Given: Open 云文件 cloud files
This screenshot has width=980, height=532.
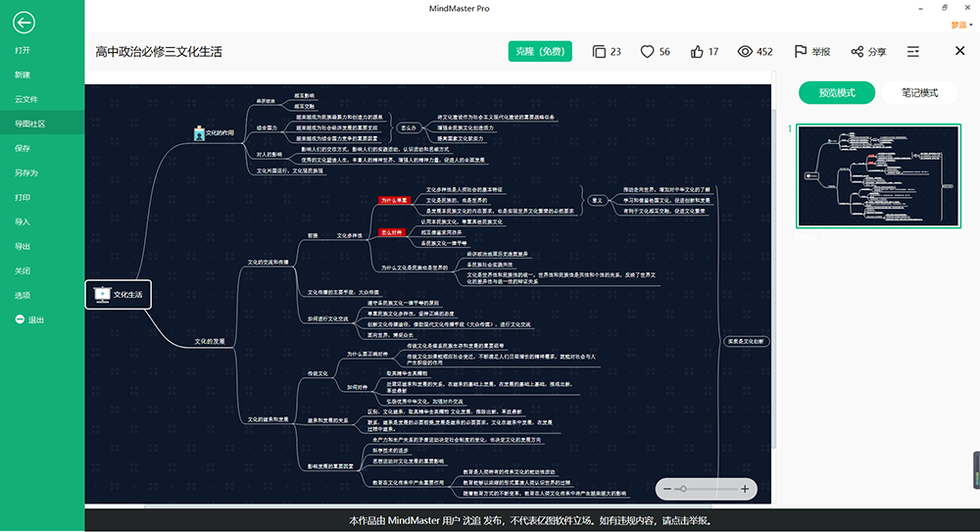Looking at the screenshot, I should point(26,99).
